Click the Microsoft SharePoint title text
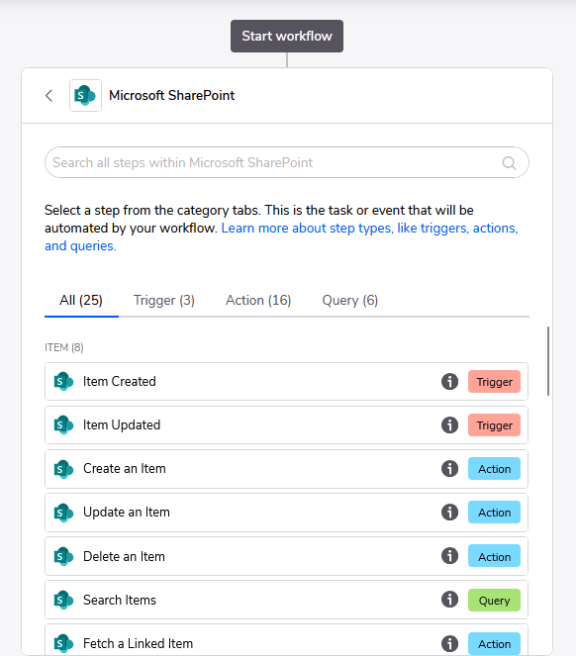 [172, 95]
